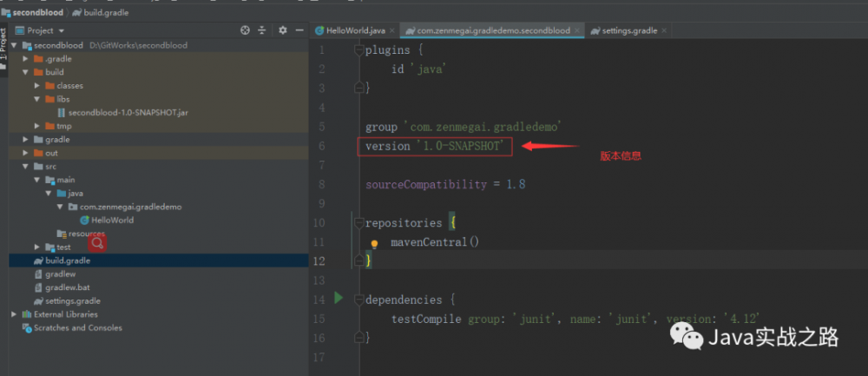868x376 pixels.
Task: Click the classes folder icon
Action: [49, 86]
